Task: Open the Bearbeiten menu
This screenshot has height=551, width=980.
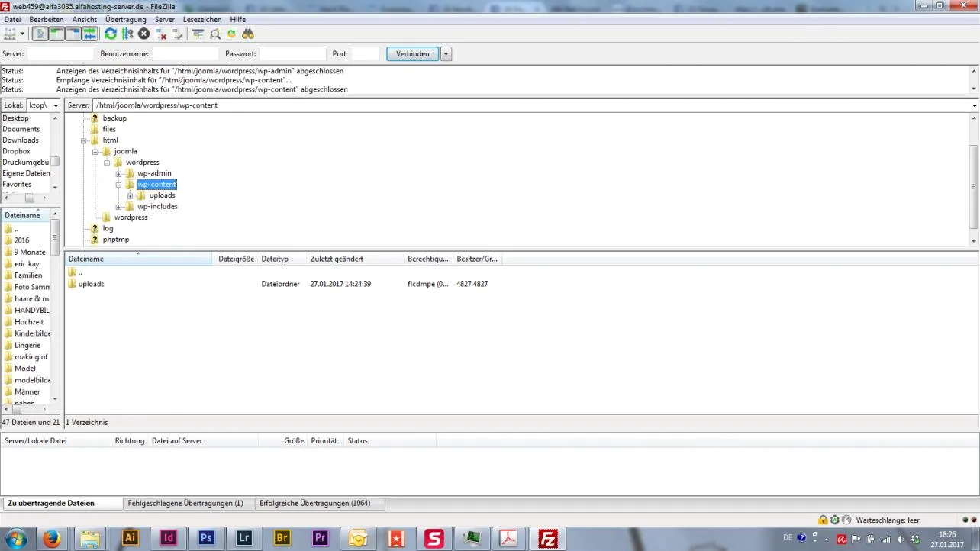Action: (x=47, y=19)
